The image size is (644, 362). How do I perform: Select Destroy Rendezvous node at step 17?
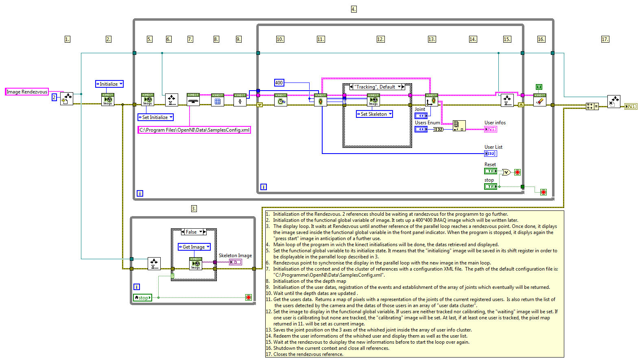point(614,102)
